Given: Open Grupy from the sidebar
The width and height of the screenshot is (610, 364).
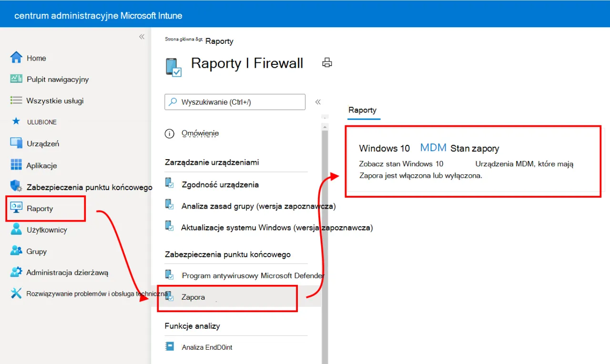Looking at the screenshot, I should pos(37,251).
